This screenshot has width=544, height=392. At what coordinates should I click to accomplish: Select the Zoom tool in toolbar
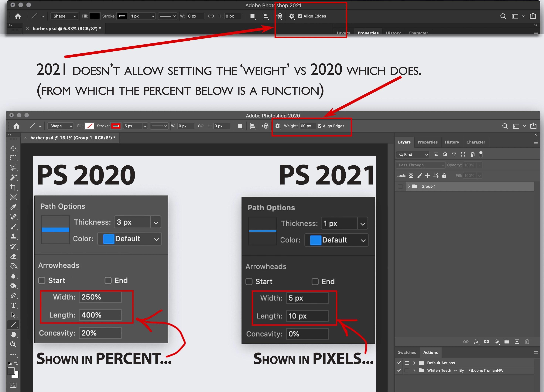point(13,345)
